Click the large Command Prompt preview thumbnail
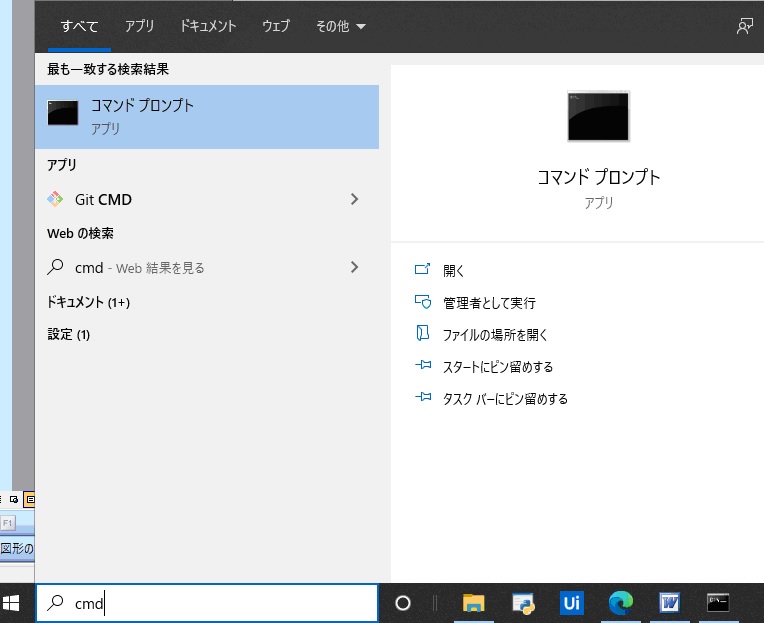 598,117
